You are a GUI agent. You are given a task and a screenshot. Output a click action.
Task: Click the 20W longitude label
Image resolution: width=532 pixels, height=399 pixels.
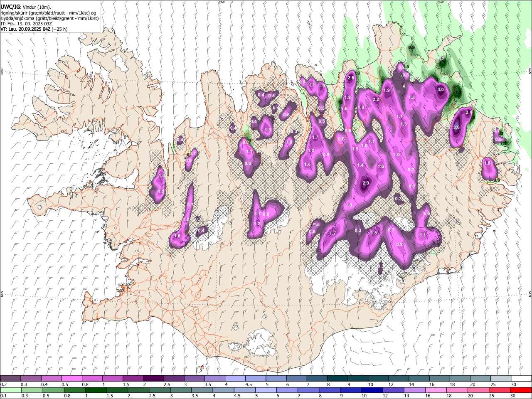tap(222, 2)
